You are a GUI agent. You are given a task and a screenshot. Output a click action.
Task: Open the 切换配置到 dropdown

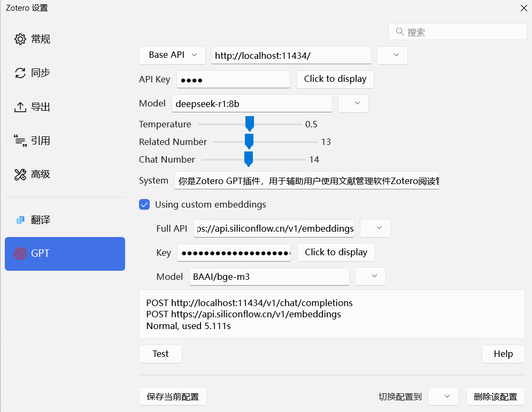[443, 396]
